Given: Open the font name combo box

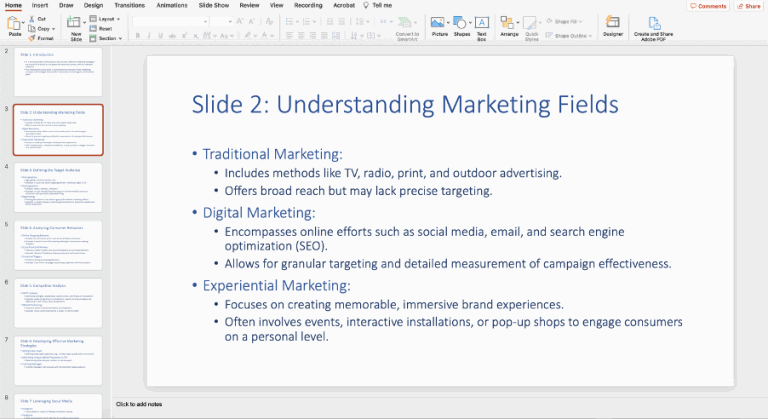Looking at the screenshot, I should tap(168, 20).
